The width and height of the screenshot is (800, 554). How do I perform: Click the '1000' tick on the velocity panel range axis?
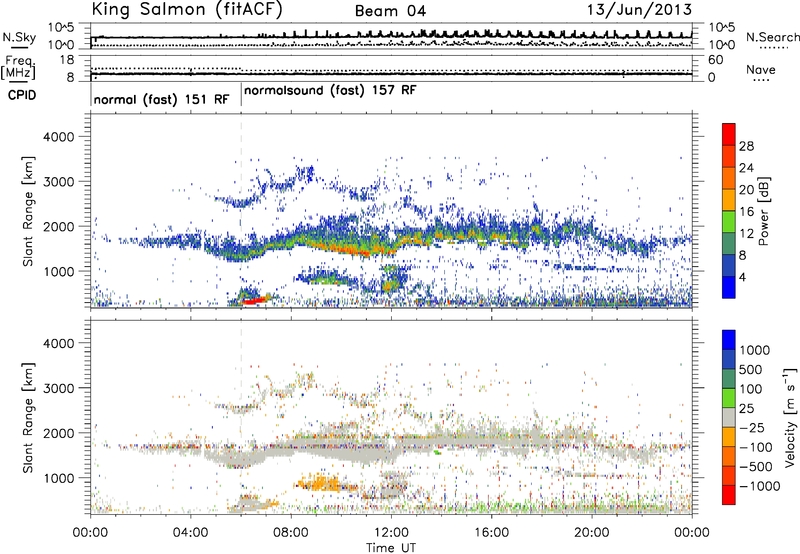[x=58, y=478]
